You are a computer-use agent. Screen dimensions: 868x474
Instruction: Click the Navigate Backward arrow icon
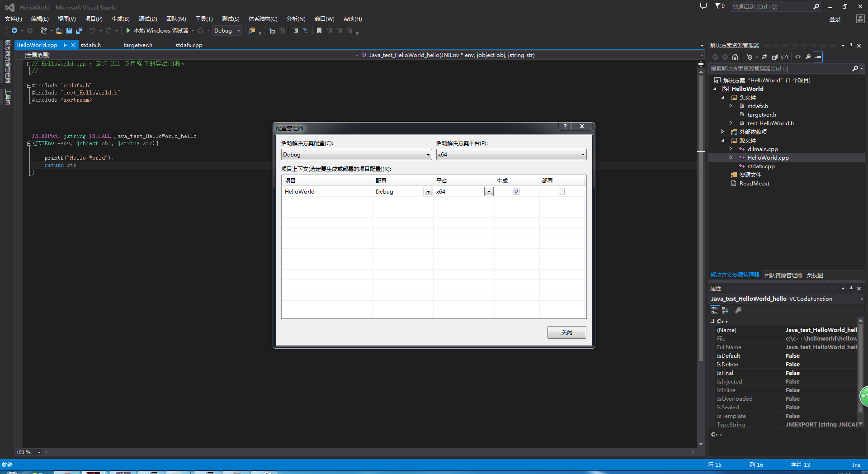14,31
